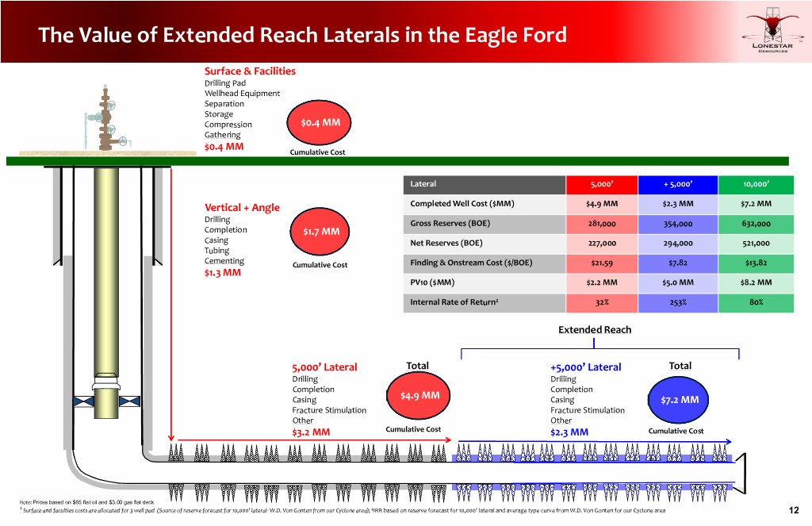This screenshot has width=812, height=526.
Task: Select the red $4.9 MM total oval
Action: pyautogui.click(x=419, y=395)
